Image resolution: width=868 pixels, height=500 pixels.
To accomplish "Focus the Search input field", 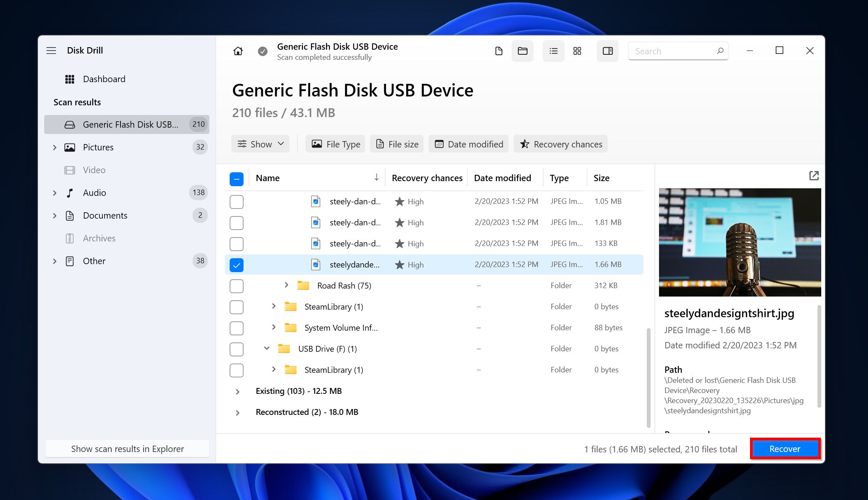I will click(678, 51).
